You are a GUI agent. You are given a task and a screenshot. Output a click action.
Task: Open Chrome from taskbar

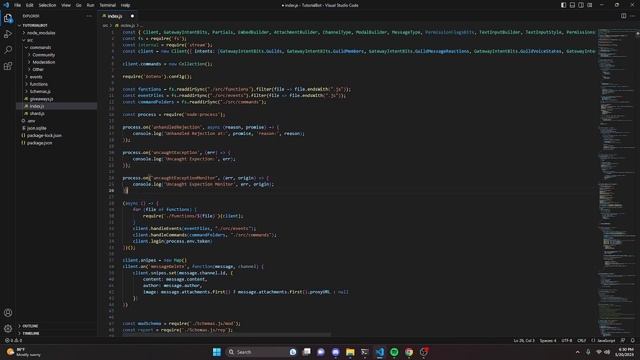(x=409, y=352)
